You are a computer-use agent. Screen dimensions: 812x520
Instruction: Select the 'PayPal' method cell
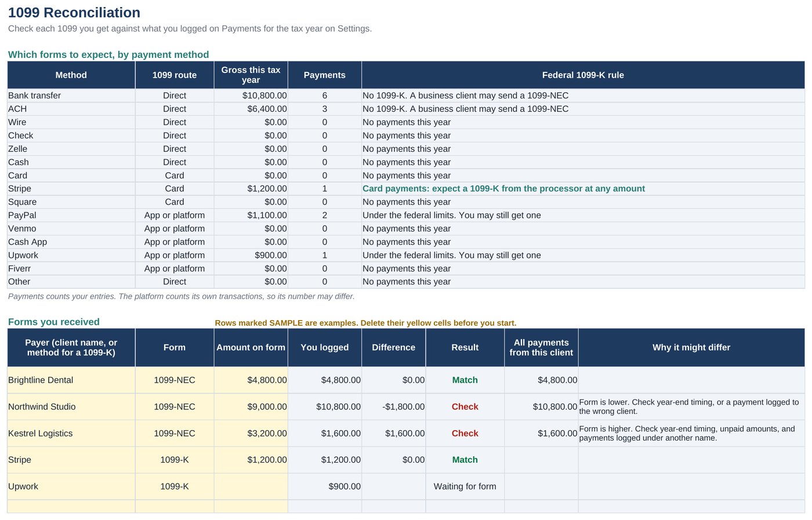click(x=71, y=215)
